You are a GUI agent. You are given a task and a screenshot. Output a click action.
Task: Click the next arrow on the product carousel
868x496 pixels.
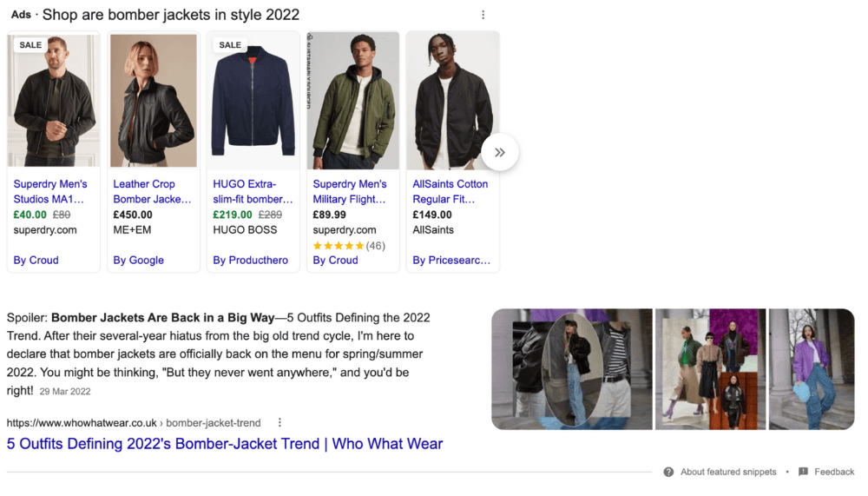click(x=500, y=152)
